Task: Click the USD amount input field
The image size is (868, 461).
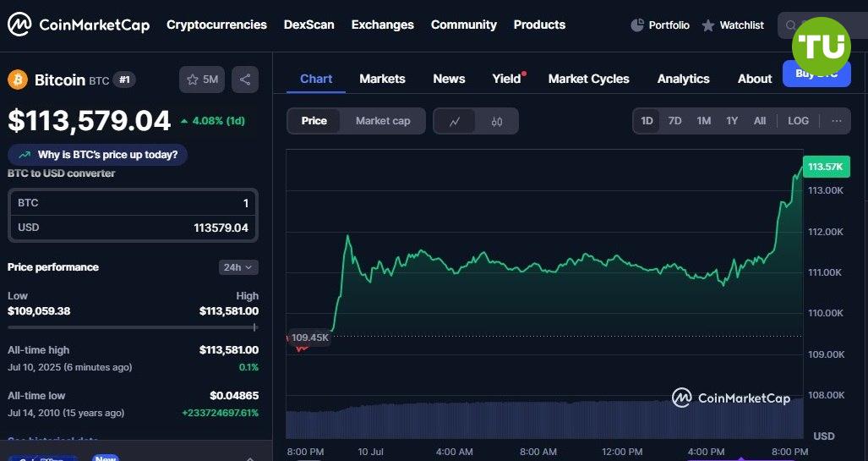Action: point(133,228)
